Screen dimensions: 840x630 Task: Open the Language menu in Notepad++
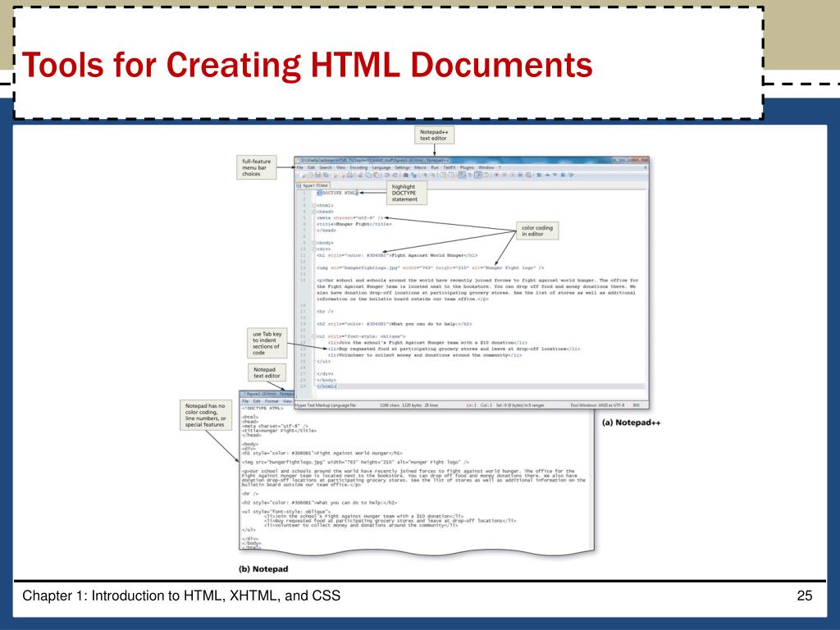tap(381, 167)
